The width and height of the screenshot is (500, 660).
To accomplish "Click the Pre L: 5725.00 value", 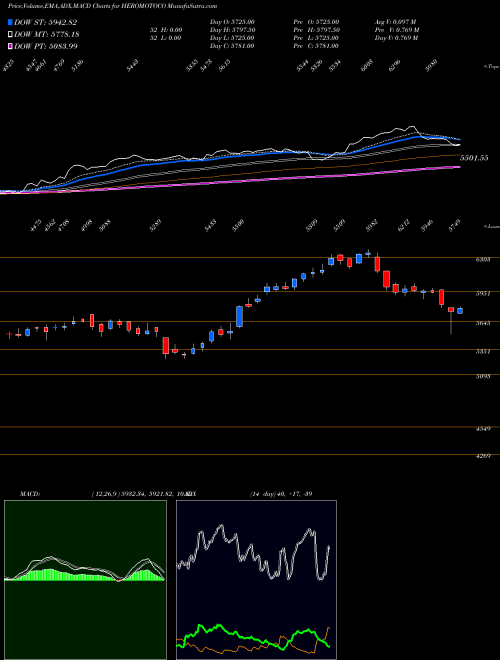I will [316, 38].
